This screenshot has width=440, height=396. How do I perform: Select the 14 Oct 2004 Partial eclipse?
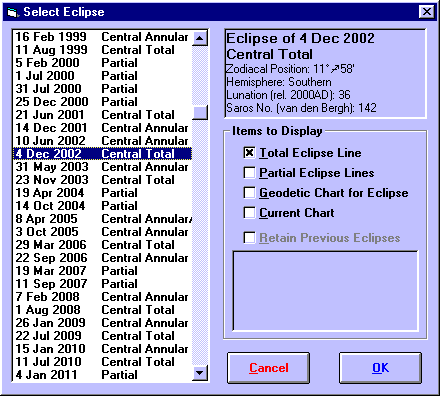click(x=102, y=206)
